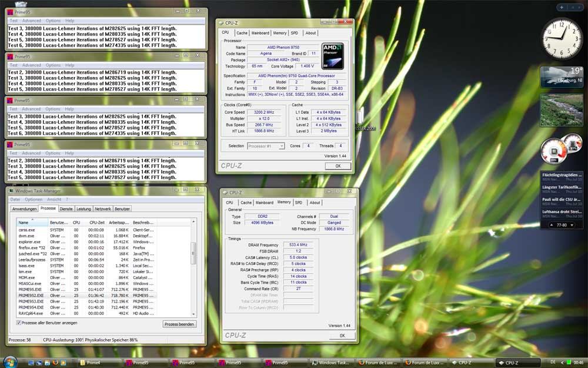The width and height of the screenshot is (588, 368).
Task: Click the CPU meter gauge gadget
Action: click(553, 151)
